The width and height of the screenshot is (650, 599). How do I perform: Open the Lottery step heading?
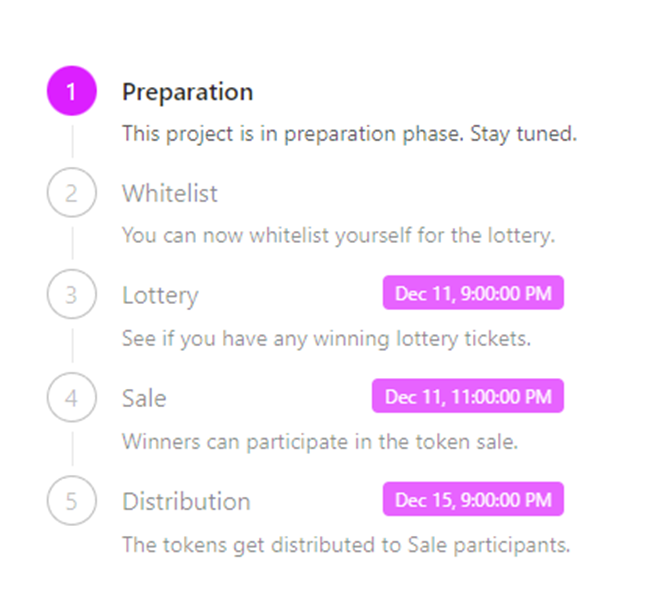[x=160, y=296]
